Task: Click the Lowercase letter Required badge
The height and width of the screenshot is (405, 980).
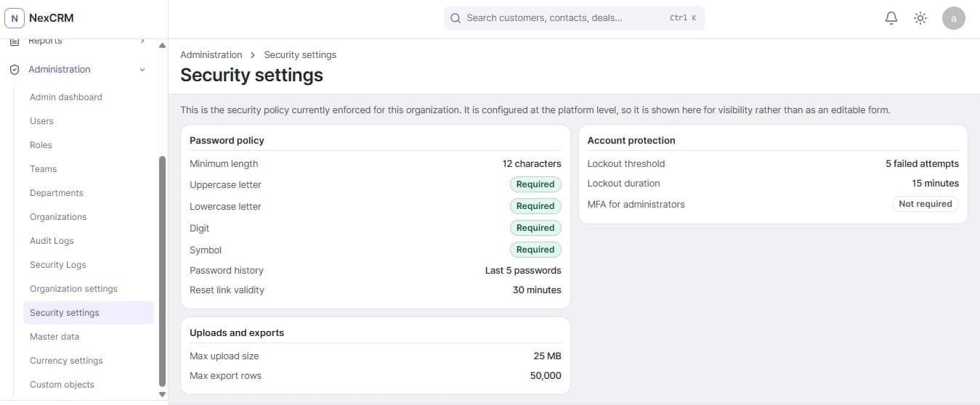Action: tap(535, 206)
